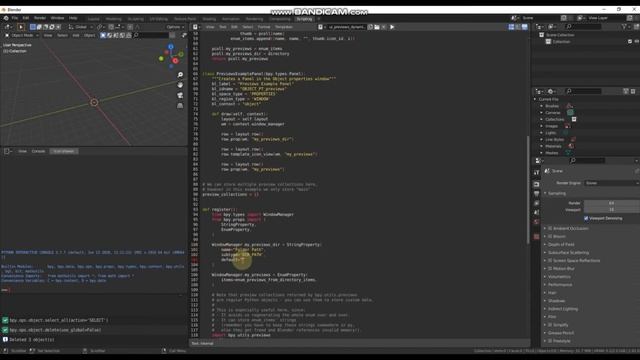Click Materials icon in data API outliner
The image size is (640, 360).
(x=571, y=146)
